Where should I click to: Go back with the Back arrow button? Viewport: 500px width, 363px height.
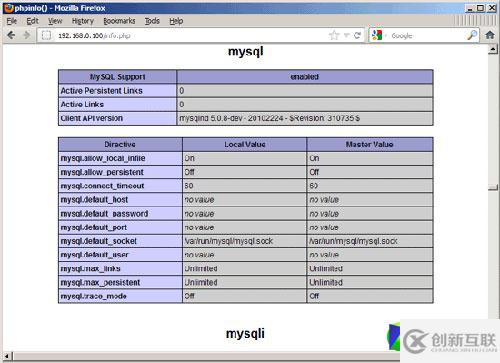point(11,35)
